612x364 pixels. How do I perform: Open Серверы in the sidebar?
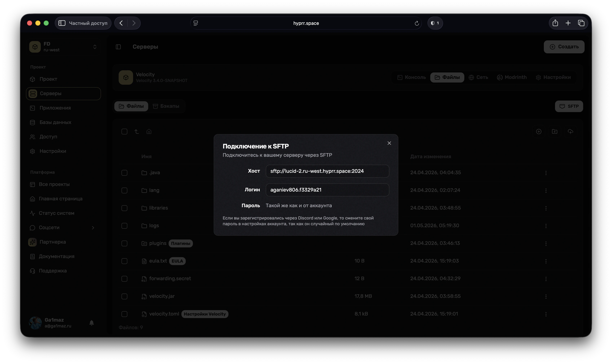pyautogui.click(x=63, y=94)
